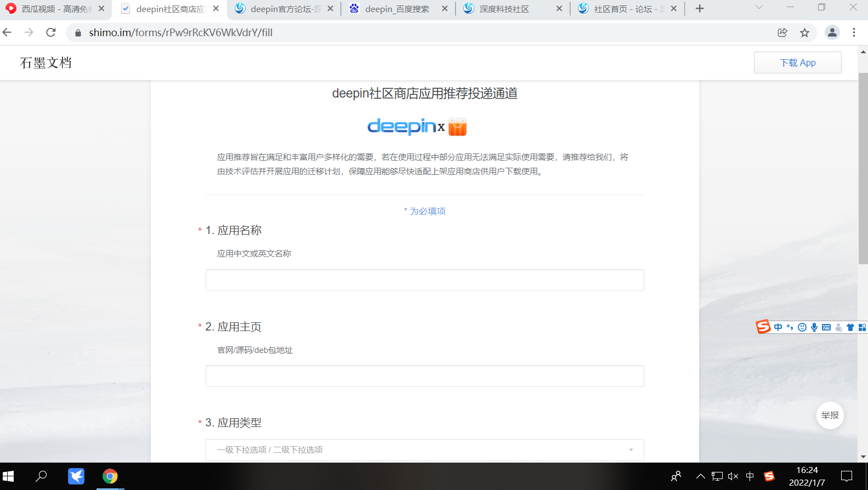The height and width of the screenshot is (490, 868).
Task: Click the '* 为必填项' notice text
Action: coord(425,211)
